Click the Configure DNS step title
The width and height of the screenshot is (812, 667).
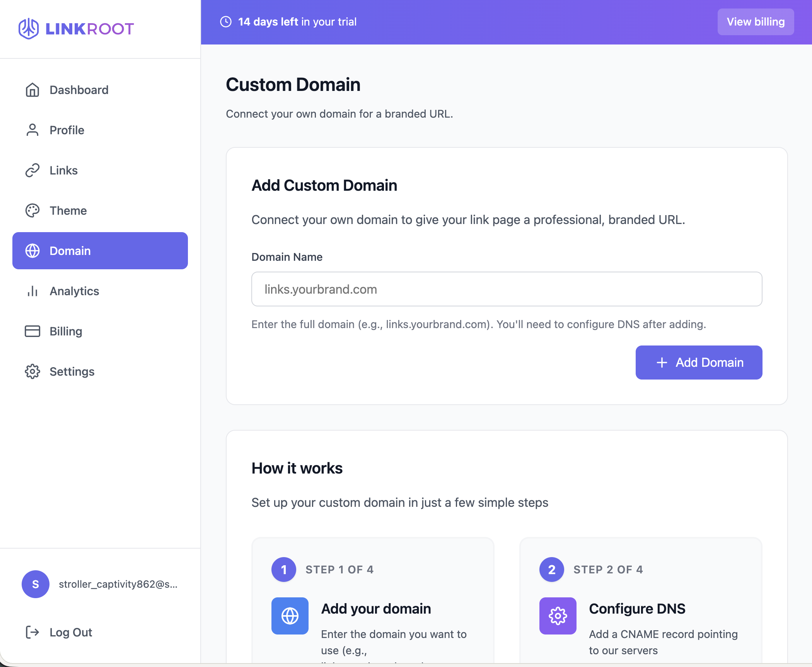[x=637, y=609]
